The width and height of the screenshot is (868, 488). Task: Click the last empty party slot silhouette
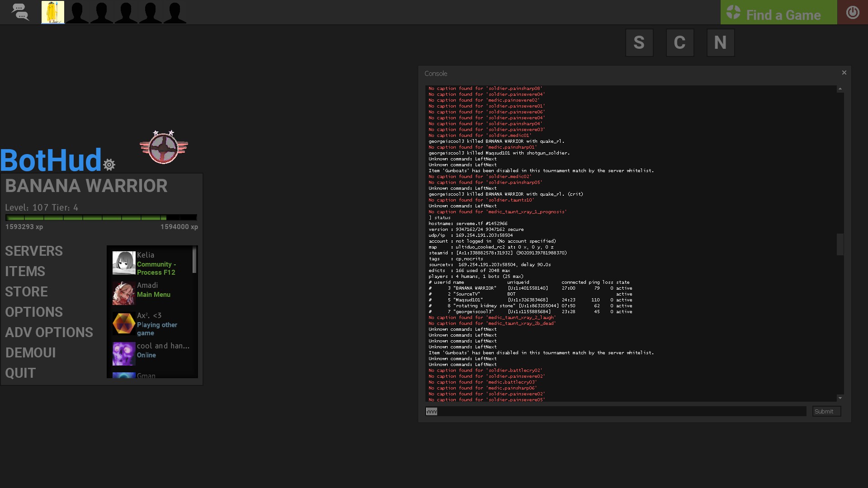coord(175,12)
